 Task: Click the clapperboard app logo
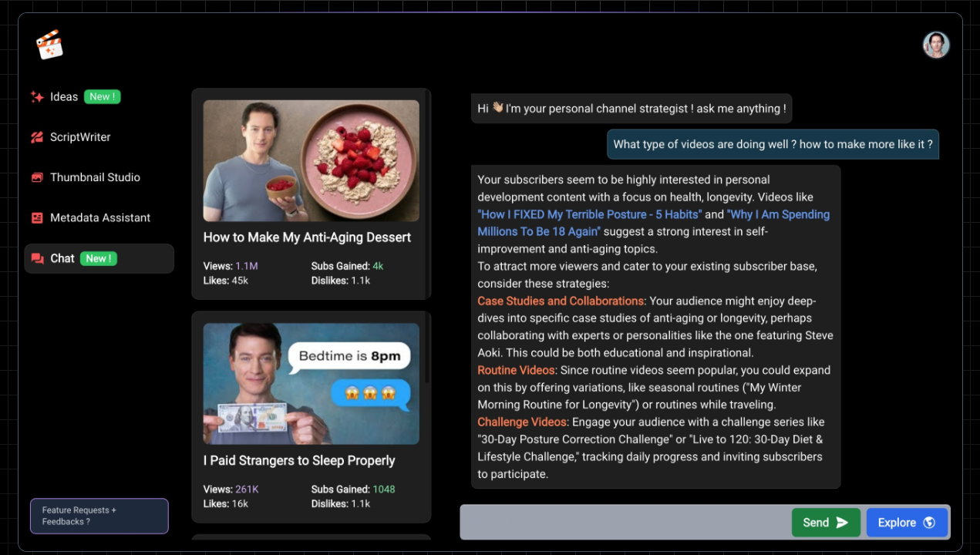click(x=49, y=45)
